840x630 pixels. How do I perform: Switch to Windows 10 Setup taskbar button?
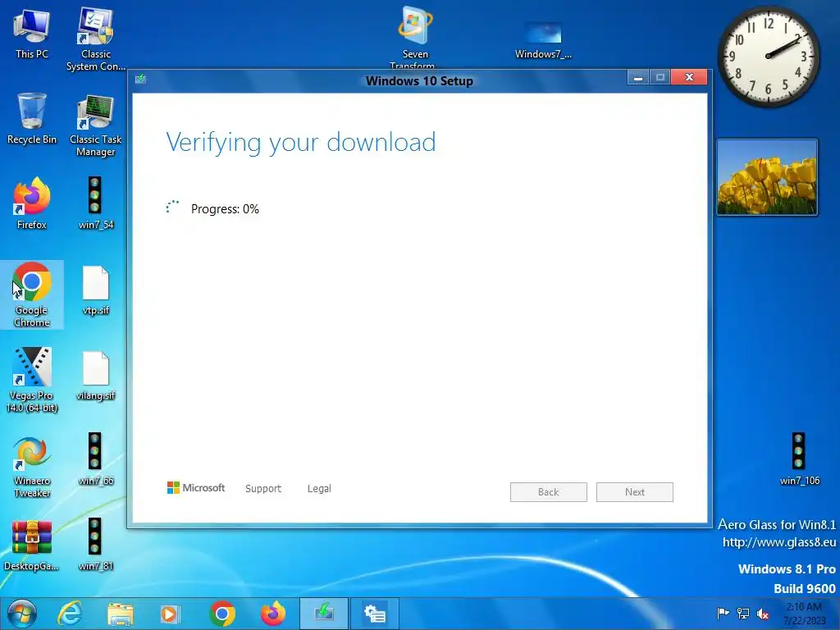coord(324,614)
